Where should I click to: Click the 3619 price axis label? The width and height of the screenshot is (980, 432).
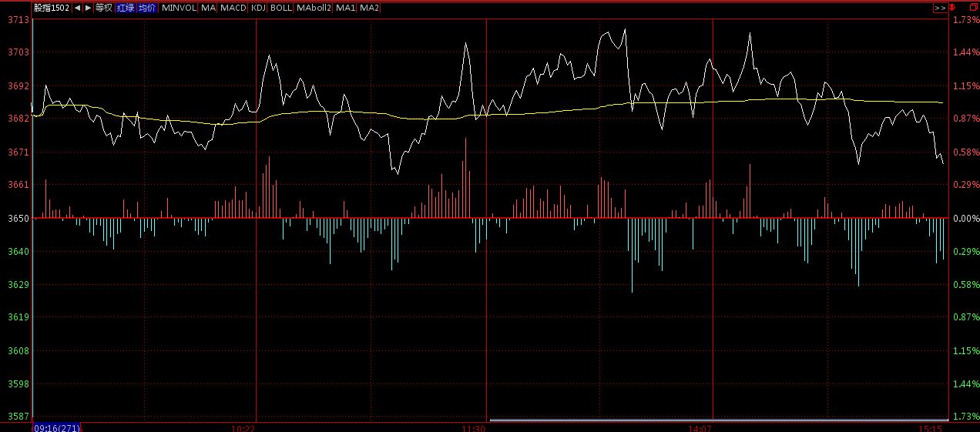tap(18, 317)
